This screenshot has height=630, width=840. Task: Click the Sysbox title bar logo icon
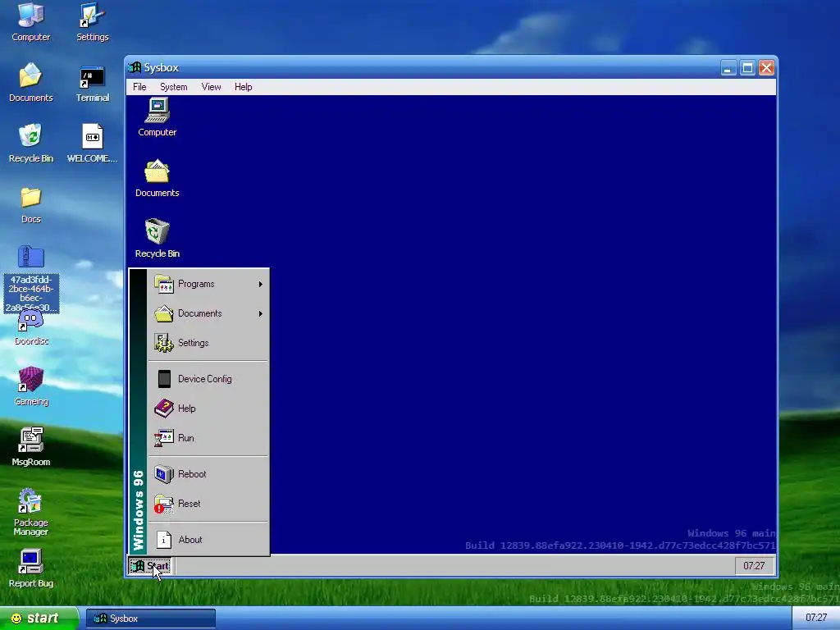pyautogui.click(x=135, y=67)
